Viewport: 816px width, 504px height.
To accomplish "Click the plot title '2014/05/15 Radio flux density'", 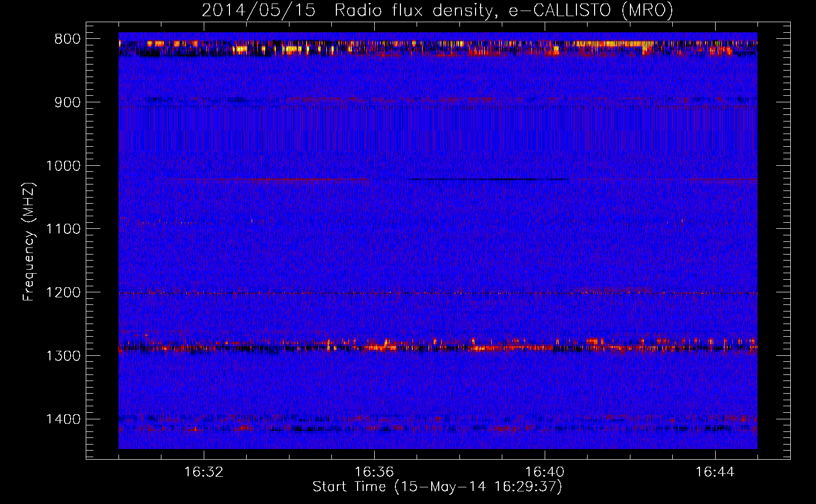I will pos(437,10).
